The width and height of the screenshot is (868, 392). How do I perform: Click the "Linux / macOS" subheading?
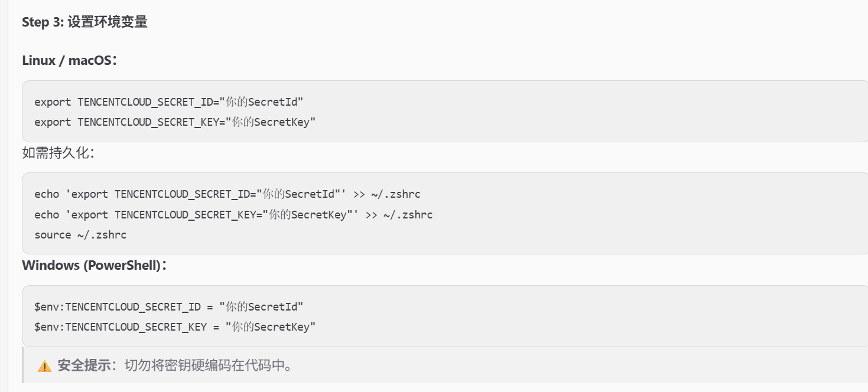pos(66,60)
